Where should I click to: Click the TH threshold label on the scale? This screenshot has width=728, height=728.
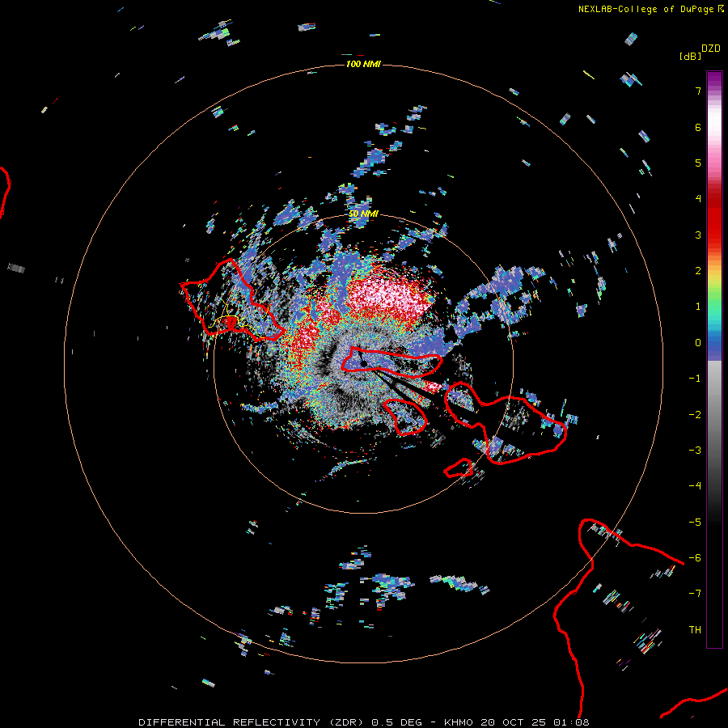tap(695, 630)
